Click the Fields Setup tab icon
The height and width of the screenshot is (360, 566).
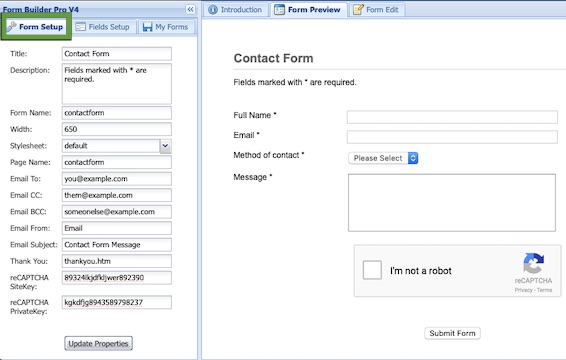coord(80,27)
